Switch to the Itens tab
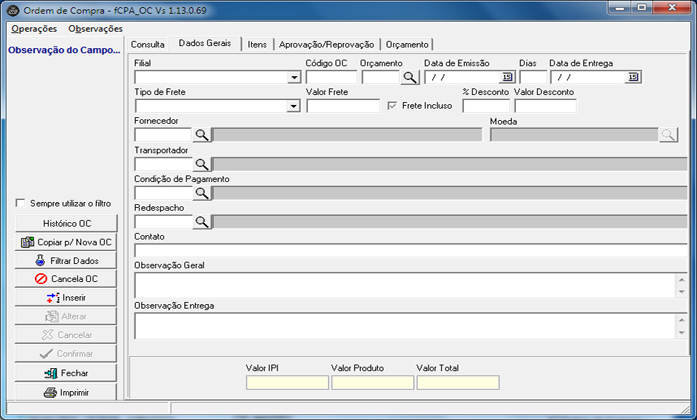697x420 pixels. click(257, 44)
